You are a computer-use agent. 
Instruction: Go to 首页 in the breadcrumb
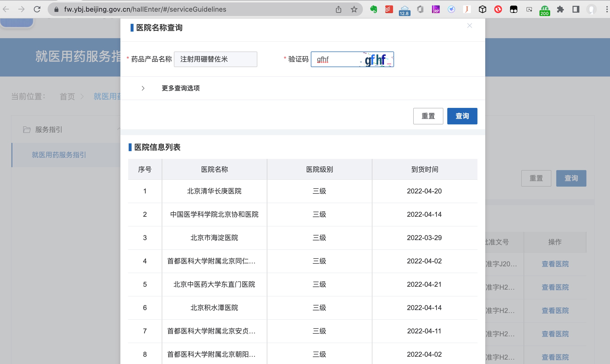point(67,96)
